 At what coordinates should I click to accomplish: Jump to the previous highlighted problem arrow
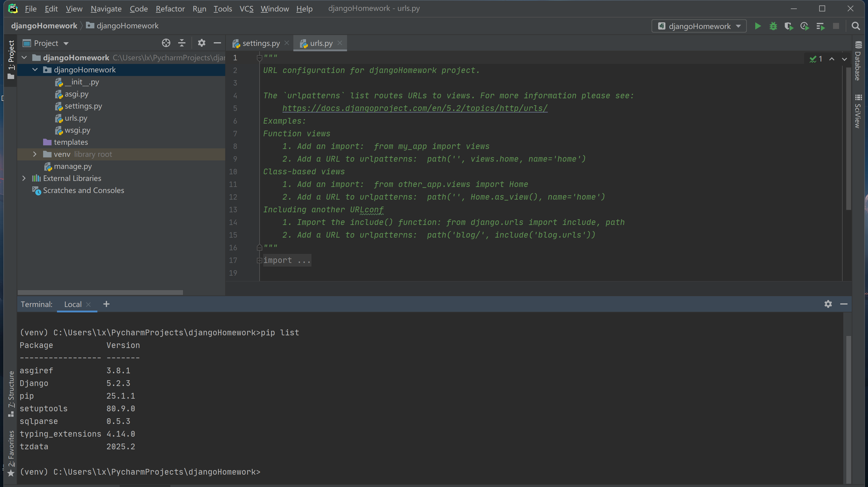(x=832, y=59)
